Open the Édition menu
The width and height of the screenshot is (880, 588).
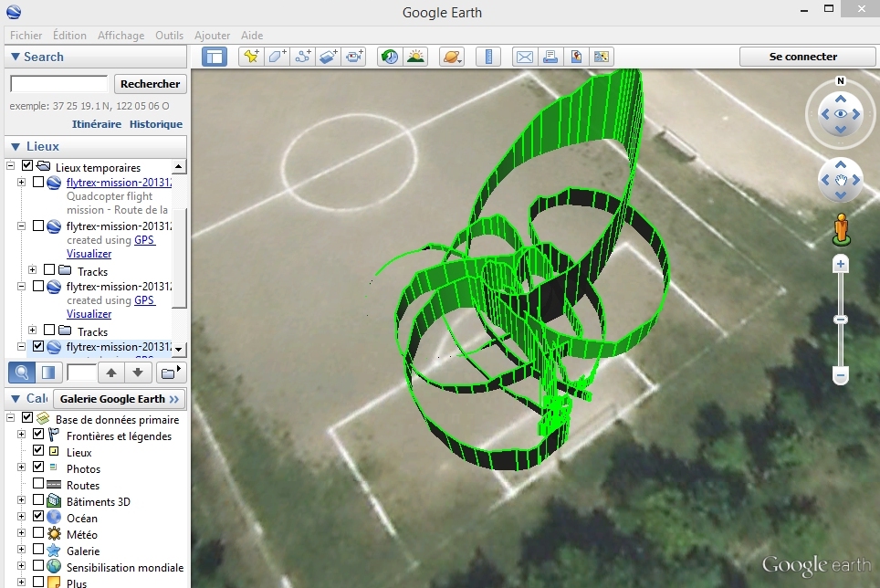point(69,36)
